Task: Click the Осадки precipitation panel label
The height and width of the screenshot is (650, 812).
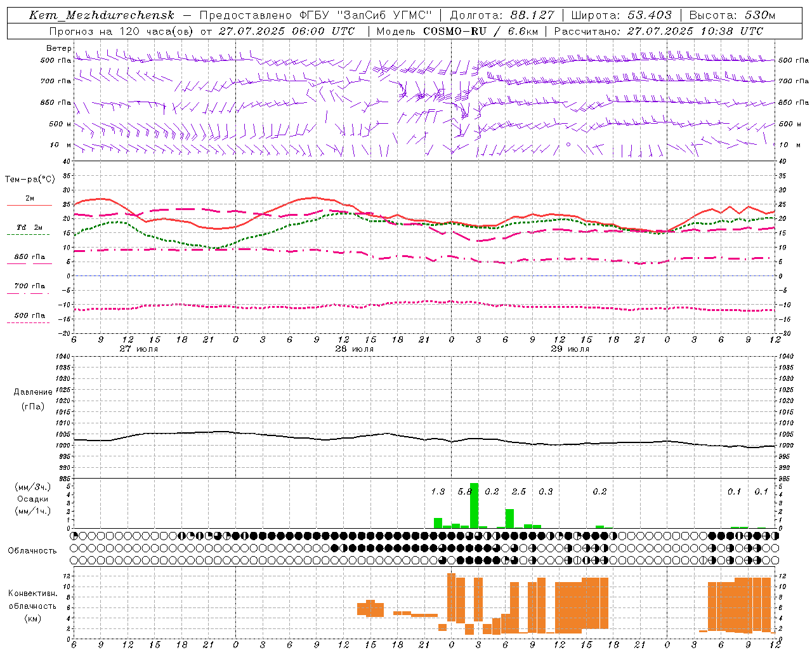Action: (32, 499)
